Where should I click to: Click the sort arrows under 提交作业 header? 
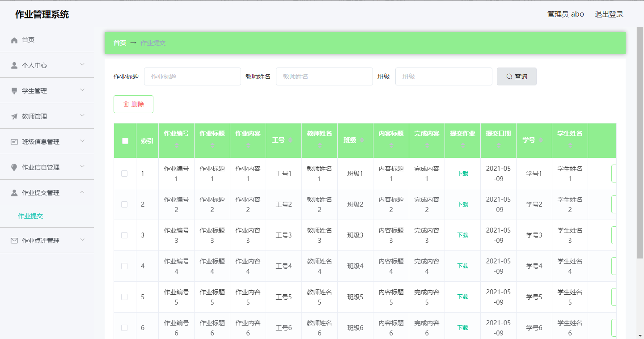coord(462,145)
